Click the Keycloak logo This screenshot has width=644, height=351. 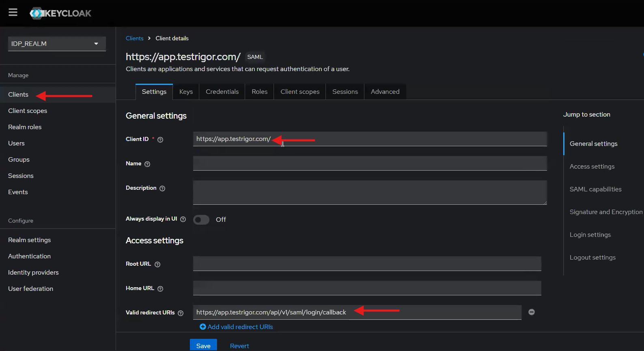[x=60, y=13]
